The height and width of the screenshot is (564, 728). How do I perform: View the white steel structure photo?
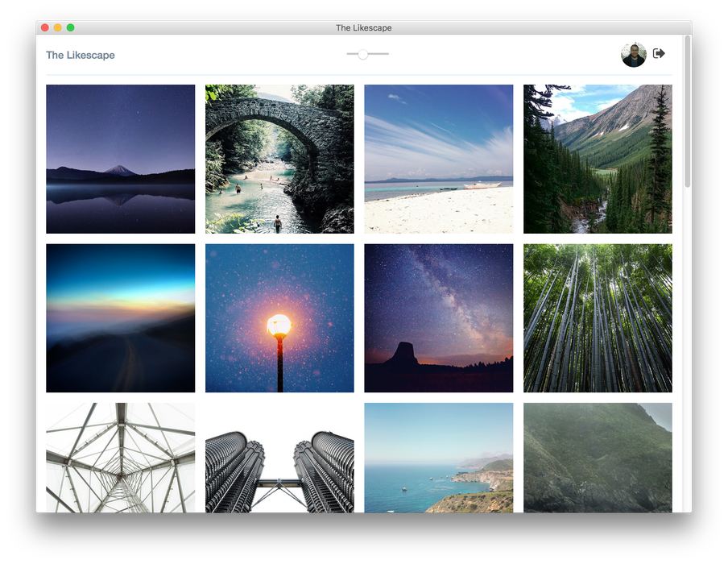click(x=120, y=457)
